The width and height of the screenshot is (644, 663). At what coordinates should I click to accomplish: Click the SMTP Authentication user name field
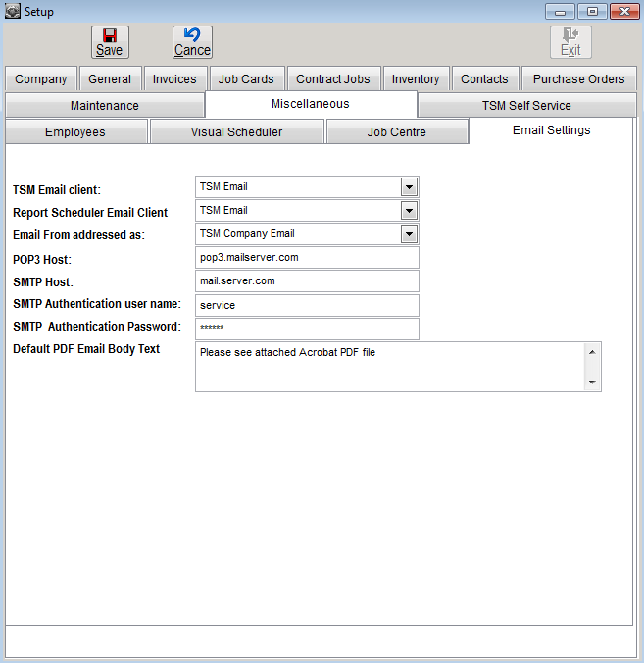pyautogui.click(x=307, y=305)
